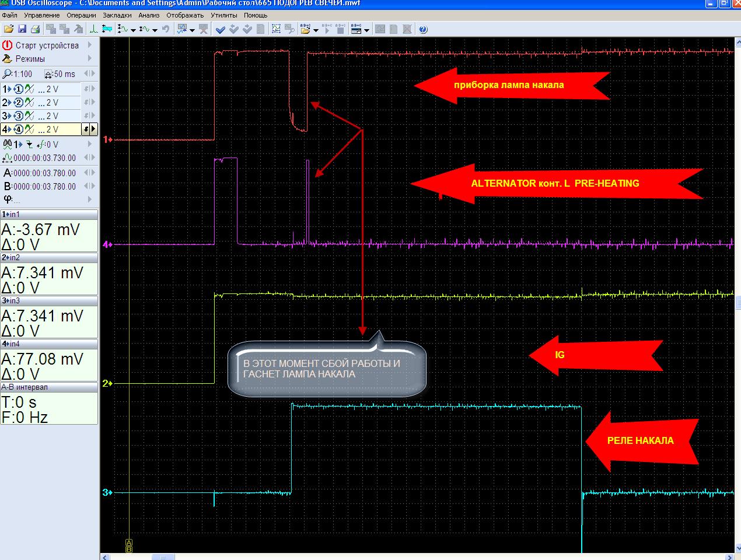Click the AB cursor marker on the waveform
Viewport: 741px width, 560px height.
pyautogui.click(x=129, y=546)
